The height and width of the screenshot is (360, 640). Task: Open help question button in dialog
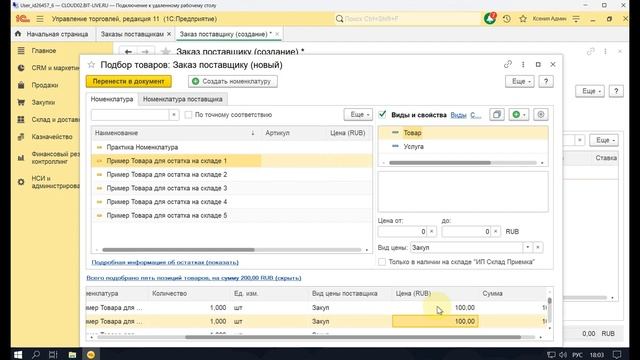pos(546,81)
